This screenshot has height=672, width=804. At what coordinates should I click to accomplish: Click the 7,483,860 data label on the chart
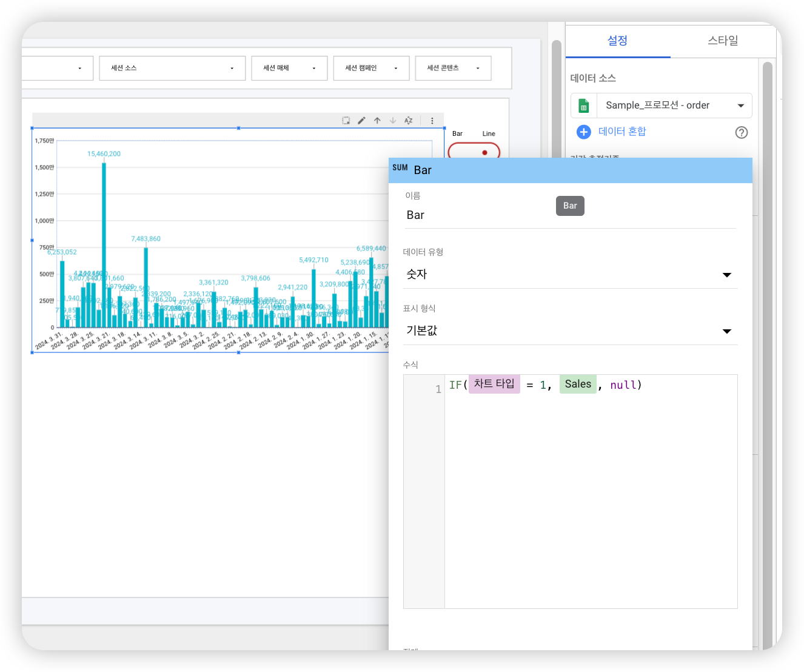point(146,239)
